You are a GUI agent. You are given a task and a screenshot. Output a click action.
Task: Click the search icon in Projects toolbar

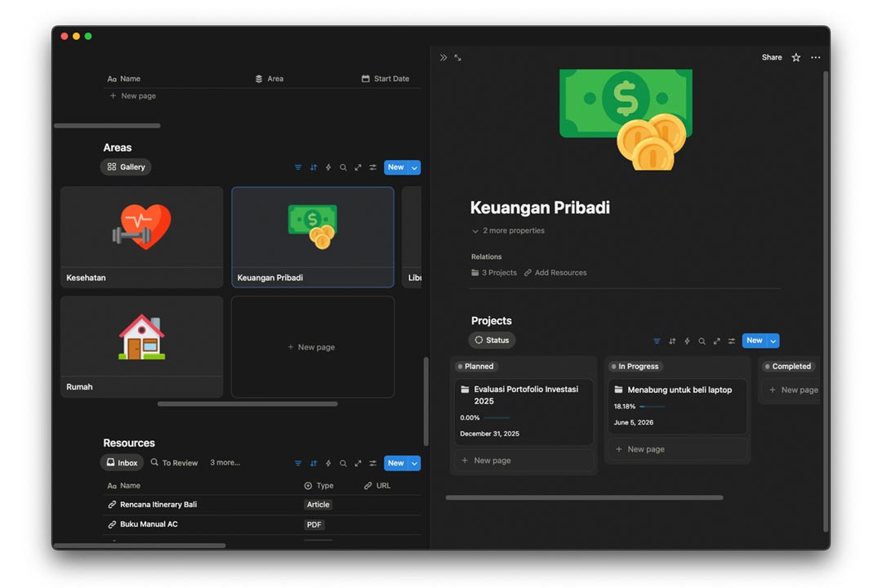tap(702, 341)
